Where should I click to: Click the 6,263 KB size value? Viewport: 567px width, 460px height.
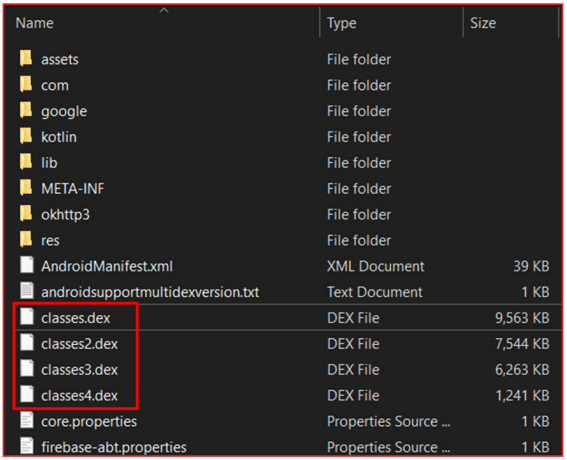pos(522,370)
